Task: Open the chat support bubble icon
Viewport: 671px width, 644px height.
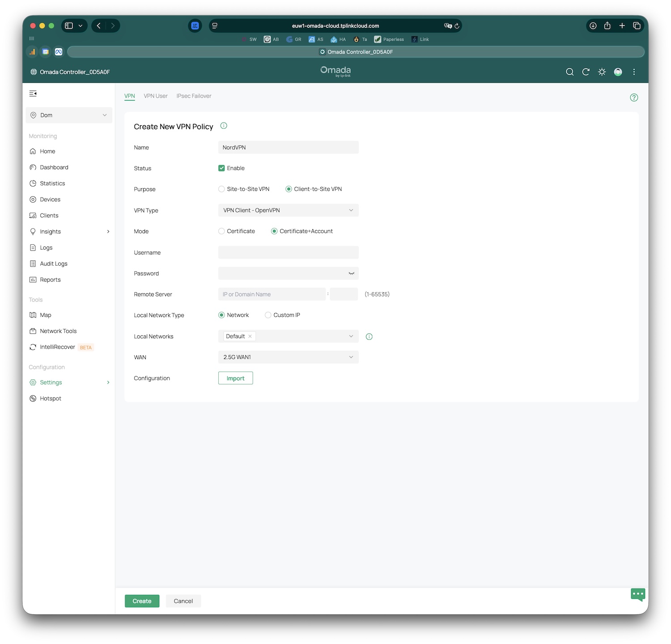Action: click(x=637, y=594)
